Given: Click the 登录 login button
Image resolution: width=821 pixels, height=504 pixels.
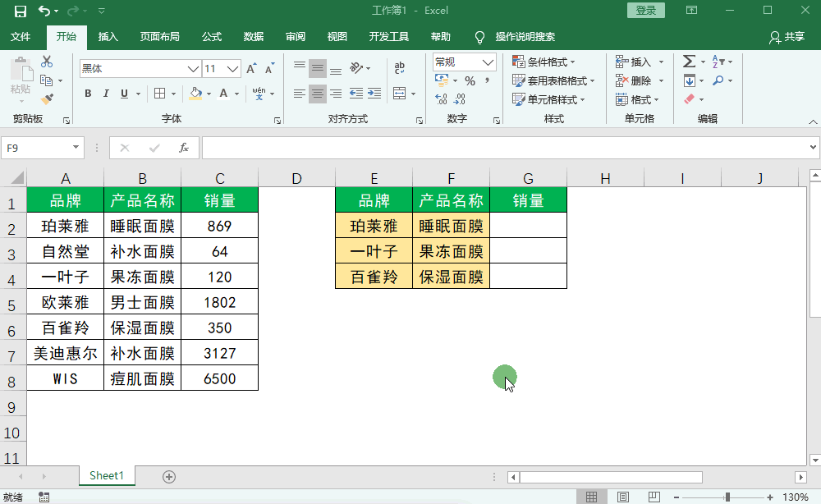Looking at the screenshot, I should pyautogui.click(x=646, y=11).
